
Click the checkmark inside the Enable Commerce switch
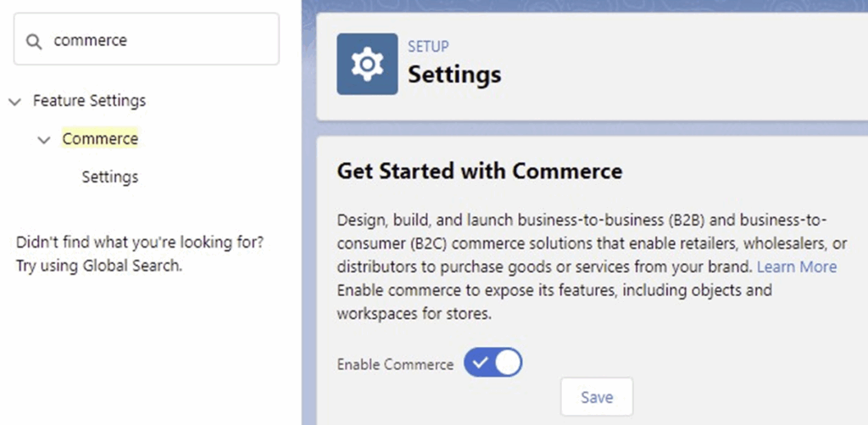pyautogui.click(x=481, y=364)
